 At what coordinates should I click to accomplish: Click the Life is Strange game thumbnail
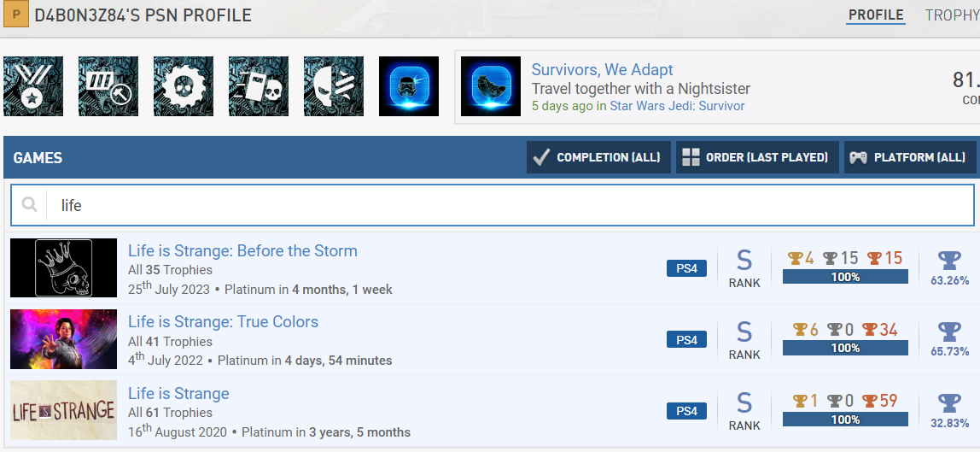click(x=64, y=410)
